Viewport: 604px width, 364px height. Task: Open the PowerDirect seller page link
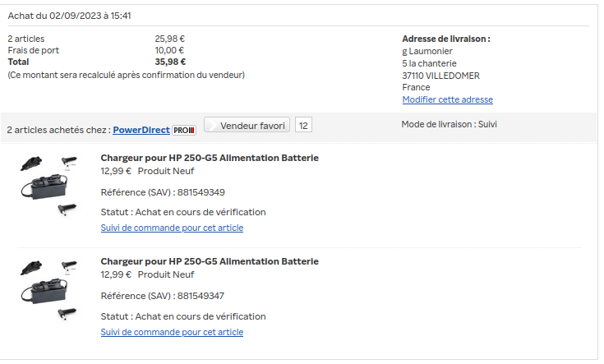141,130
